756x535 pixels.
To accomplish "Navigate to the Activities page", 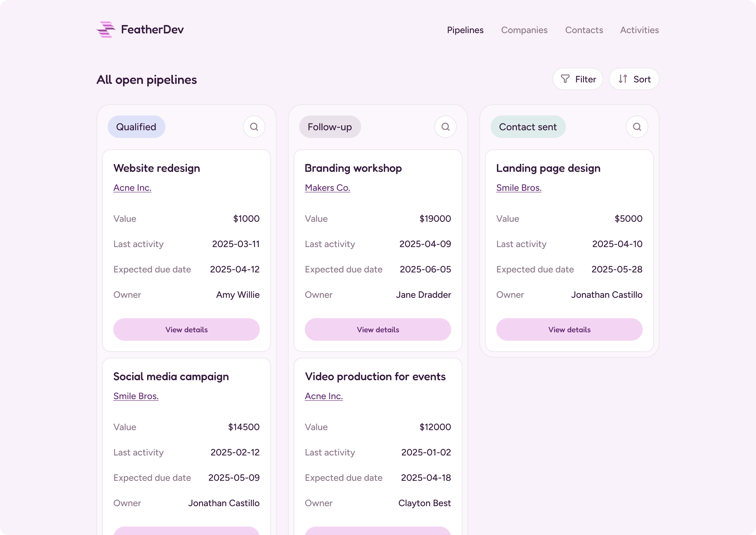I will [639, 30].
